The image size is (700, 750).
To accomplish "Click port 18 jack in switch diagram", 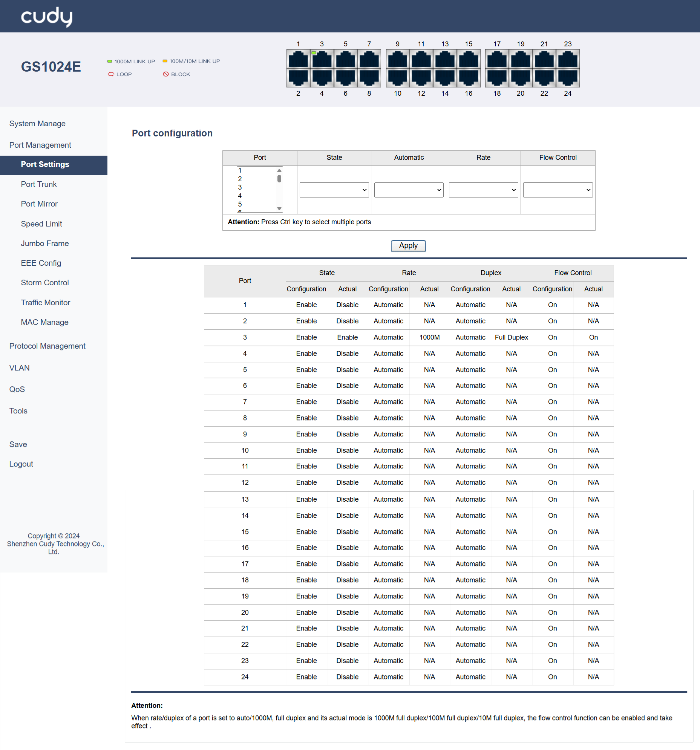I will [497, 77].
